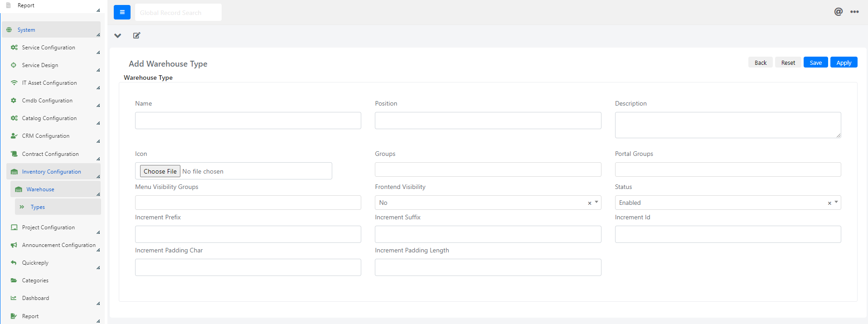Viewport: 868px width, 324px height.
Task: Click the Back button
Action: click(761, 63)
